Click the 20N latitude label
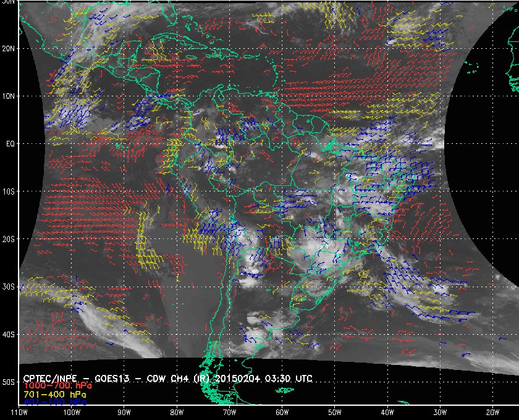The image size is (519, 420). (8, 49)
